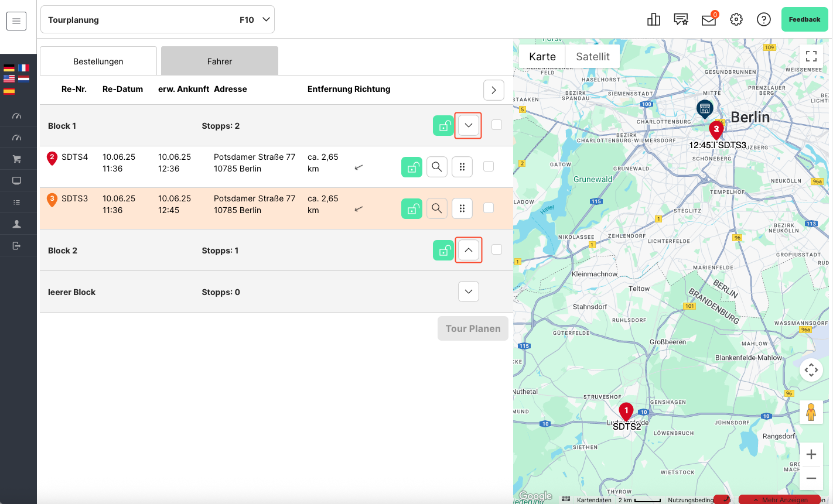Screen dimensions: 833x504
Task: Click the Entfernung column header
Action: click(330, 90)
